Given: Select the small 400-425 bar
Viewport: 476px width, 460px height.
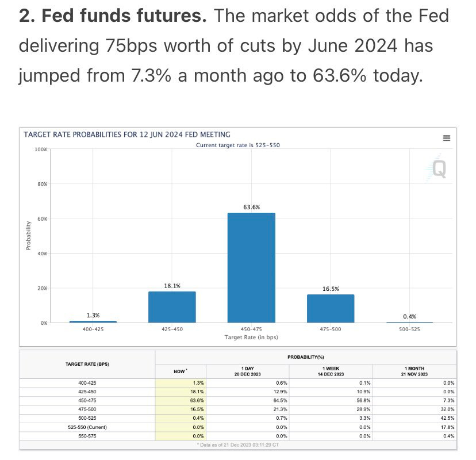Looking at the screenshot, I should click(93, 321).
